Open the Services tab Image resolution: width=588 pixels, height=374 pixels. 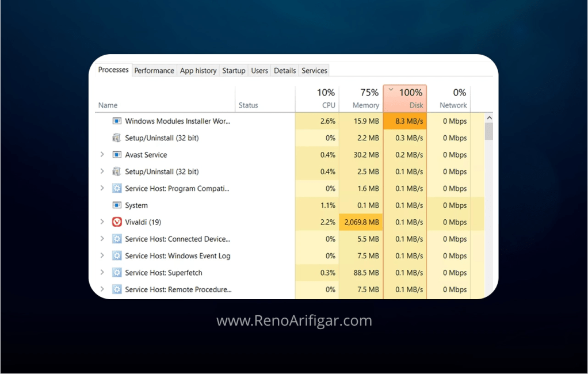click(x=314, y=70)
